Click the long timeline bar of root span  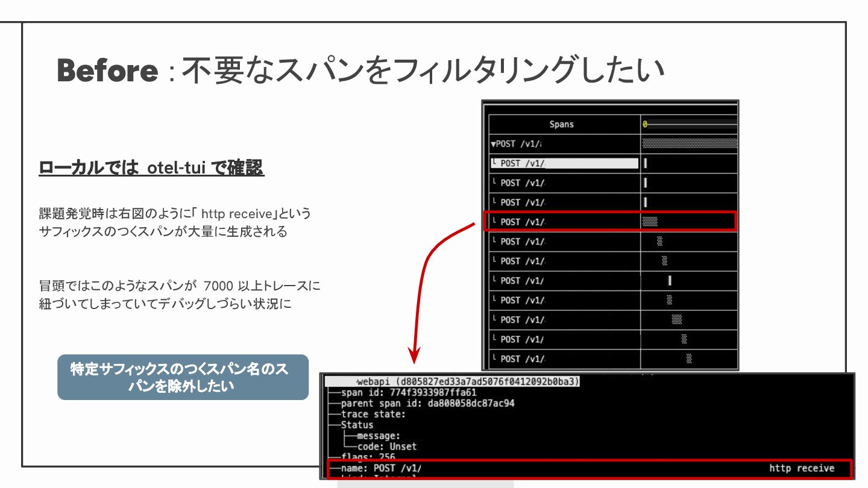tap(690, 143)
